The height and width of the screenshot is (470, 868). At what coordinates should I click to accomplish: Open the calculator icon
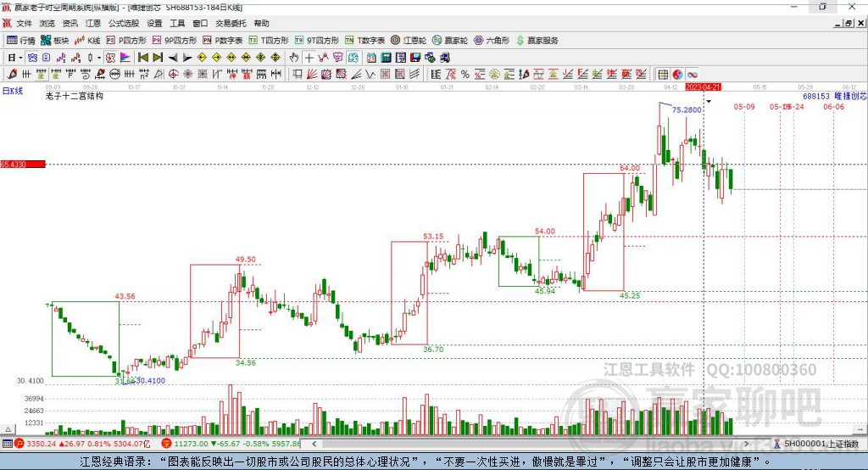pos(386,58)
